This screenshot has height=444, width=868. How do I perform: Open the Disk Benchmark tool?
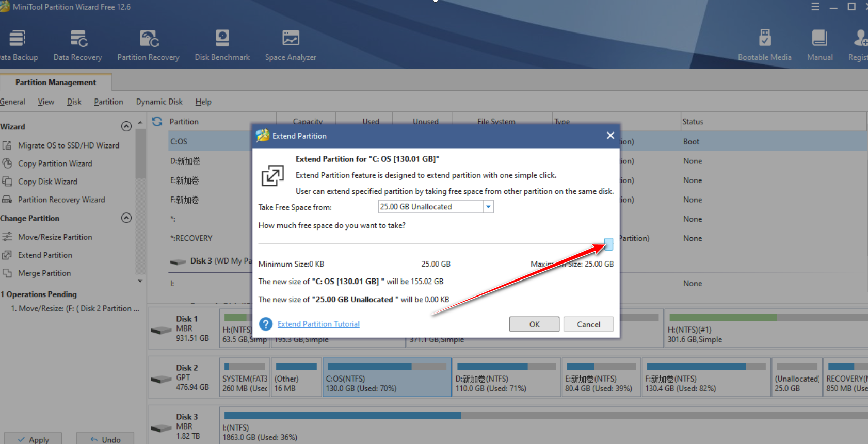222,45
